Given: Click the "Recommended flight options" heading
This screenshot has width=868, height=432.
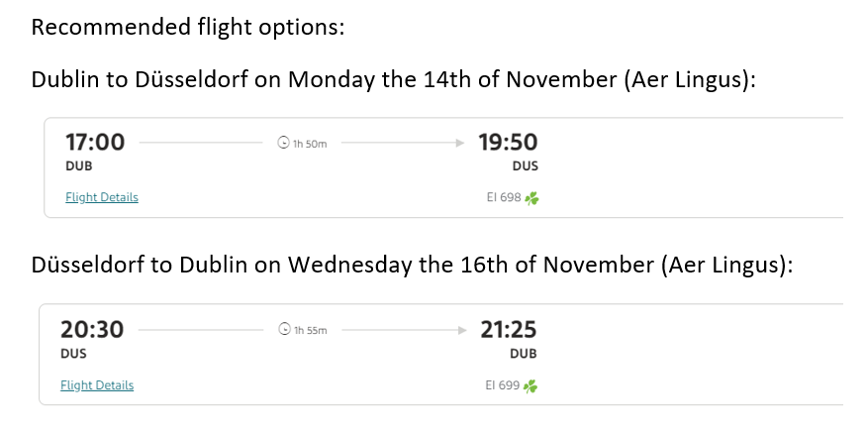Looking at the screenshot, I should (188, 27).
